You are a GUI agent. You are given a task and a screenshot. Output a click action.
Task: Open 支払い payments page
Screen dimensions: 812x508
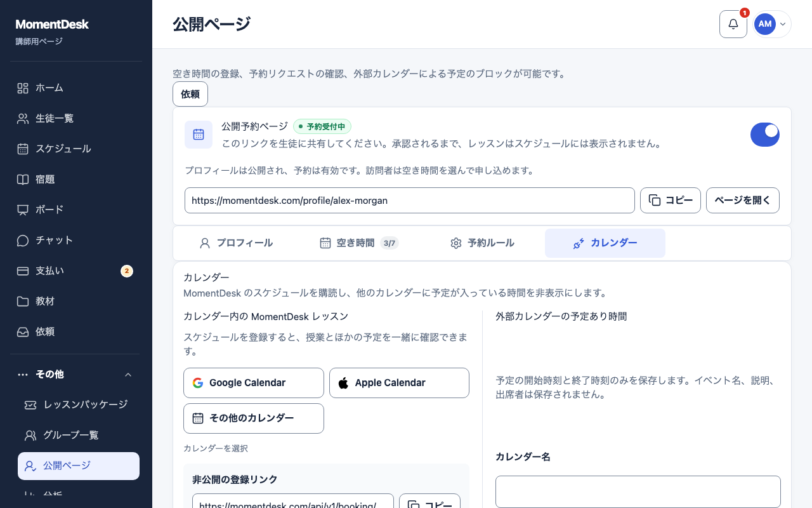click(76, 271)
